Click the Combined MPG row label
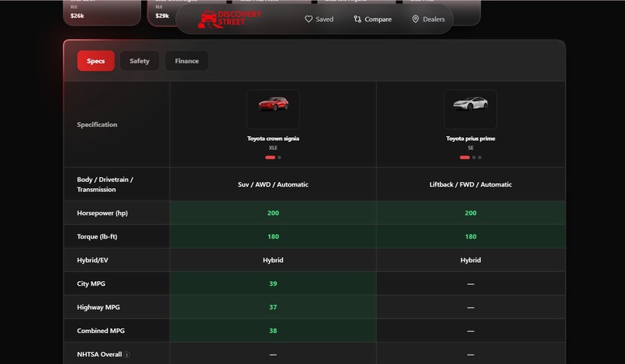 pos(101,331)
